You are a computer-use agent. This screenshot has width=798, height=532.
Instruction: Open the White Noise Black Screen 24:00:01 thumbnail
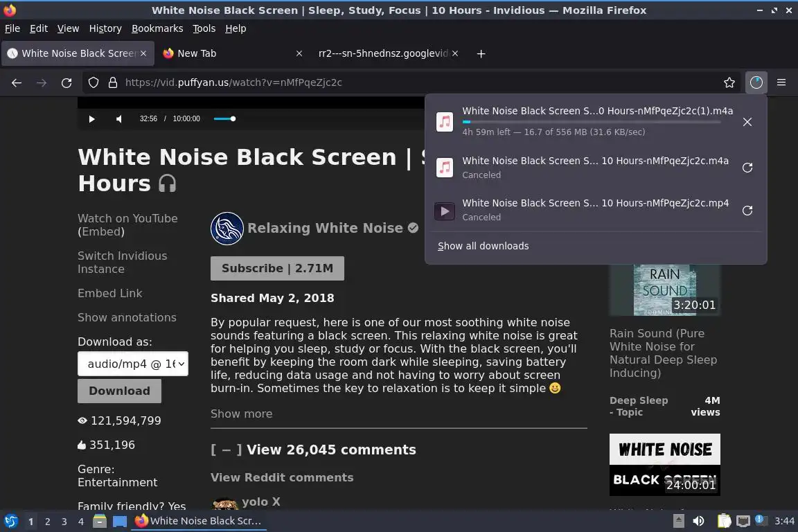[665, 465]
